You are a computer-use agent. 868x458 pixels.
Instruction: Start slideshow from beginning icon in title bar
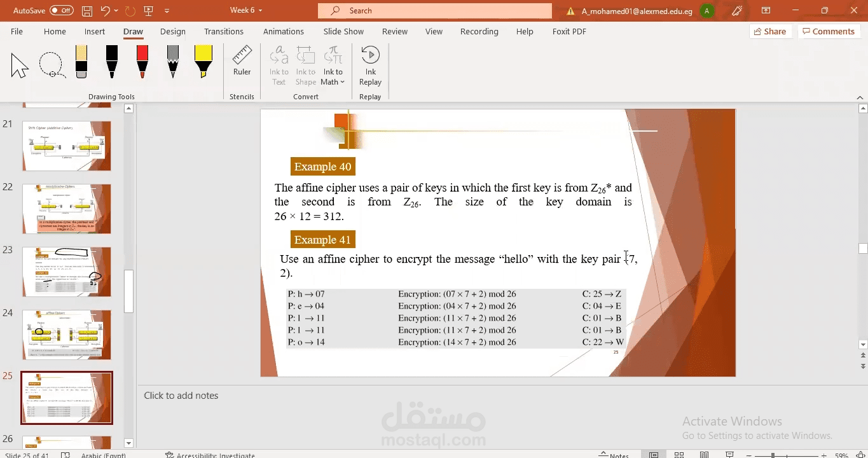point(149,11)
